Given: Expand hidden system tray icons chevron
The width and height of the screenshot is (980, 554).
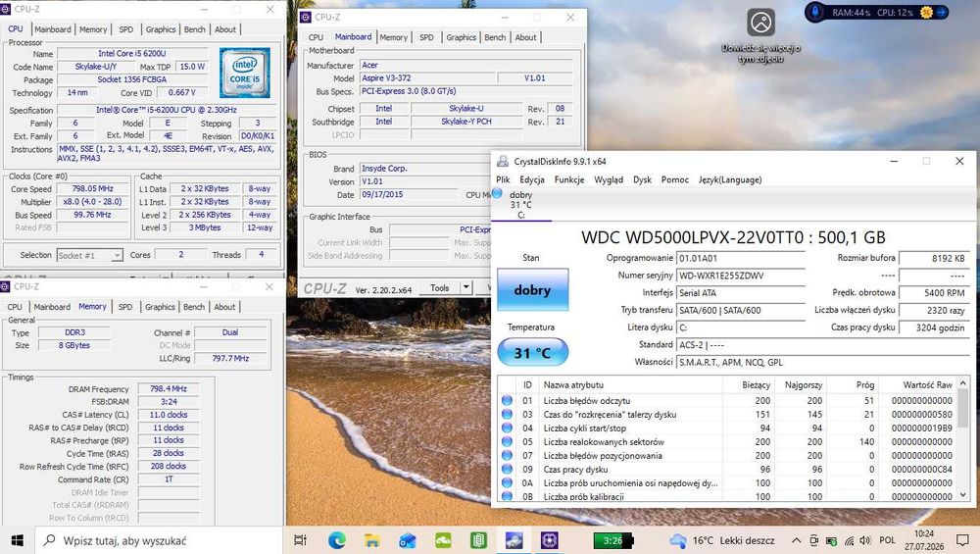Looking at the screenshot, I should (796, 540).
